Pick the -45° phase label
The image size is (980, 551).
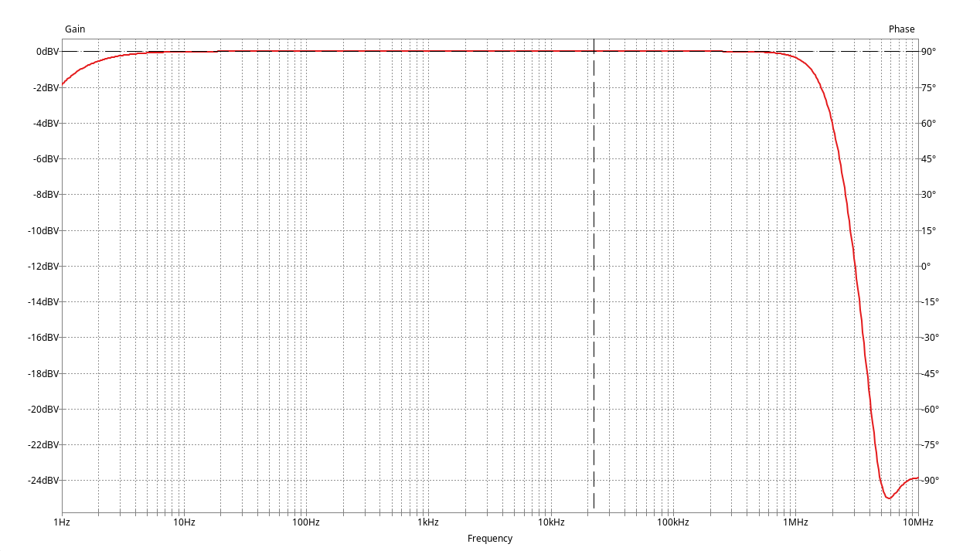[930, 373]
